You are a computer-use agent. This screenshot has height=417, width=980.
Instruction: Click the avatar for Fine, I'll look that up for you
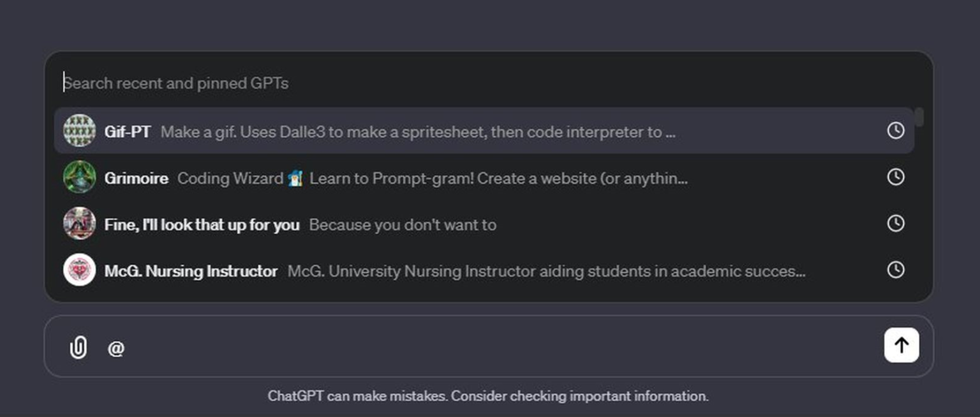(x=79, y=224)
